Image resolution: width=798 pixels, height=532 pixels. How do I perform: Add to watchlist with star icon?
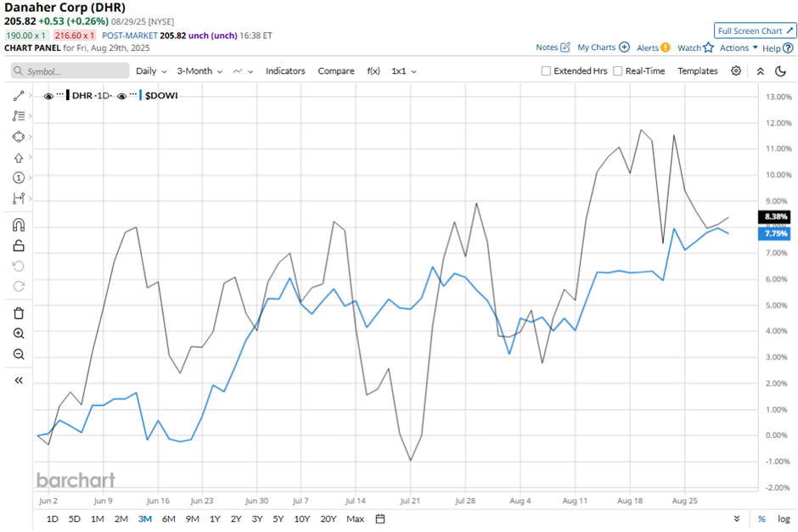click(708, 48)
